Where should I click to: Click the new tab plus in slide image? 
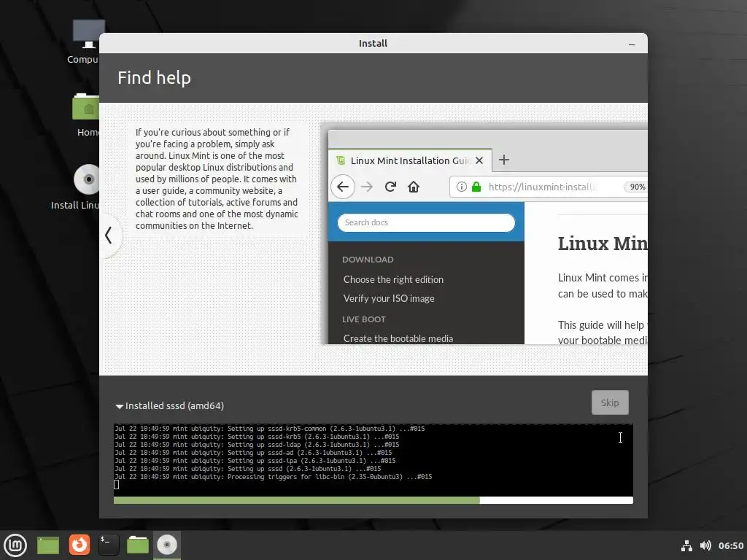[x=503, y=160]
